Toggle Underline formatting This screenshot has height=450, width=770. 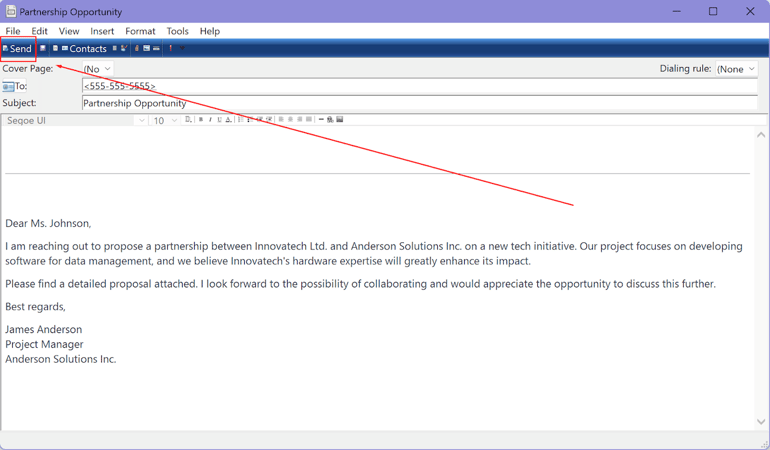(x=219, y=120)
